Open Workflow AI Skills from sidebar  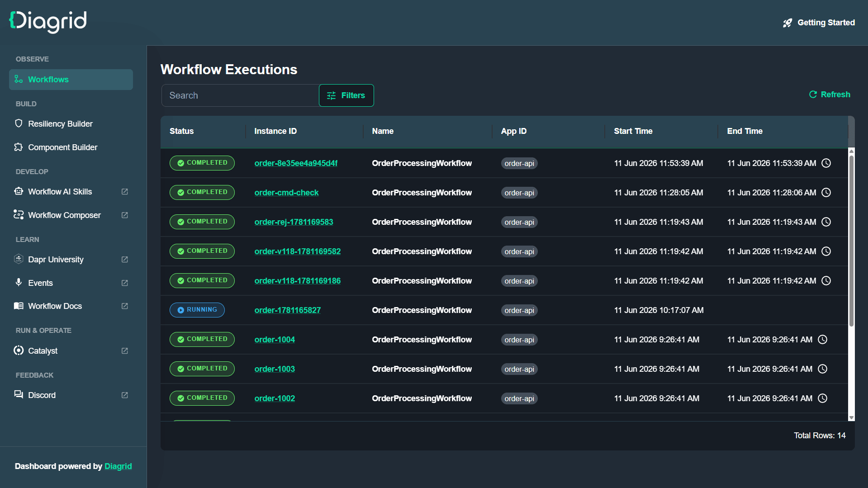pyautogui.click(x=71, y=192)
